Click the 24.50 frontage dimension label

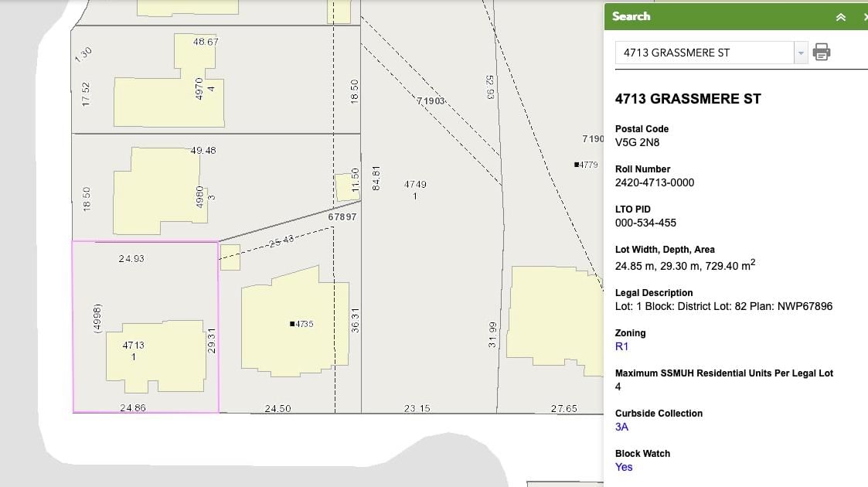278,408
